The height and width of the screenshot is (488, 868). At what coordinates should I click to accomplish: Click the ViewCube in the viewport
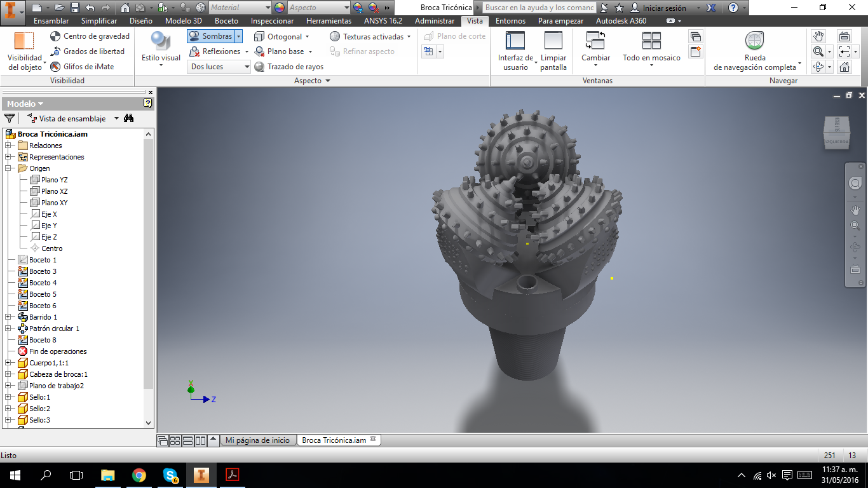[x=836, y=133]
